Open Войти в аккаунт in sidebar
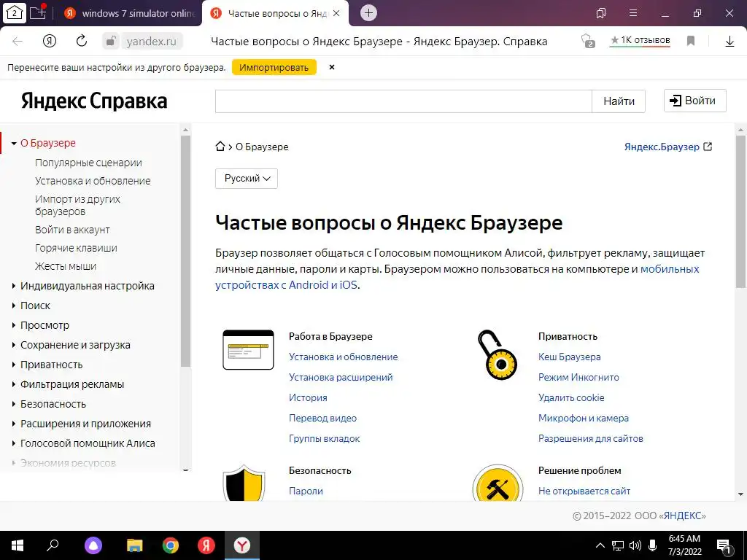This screenshot has width=747, height=560. coord(72,230)
